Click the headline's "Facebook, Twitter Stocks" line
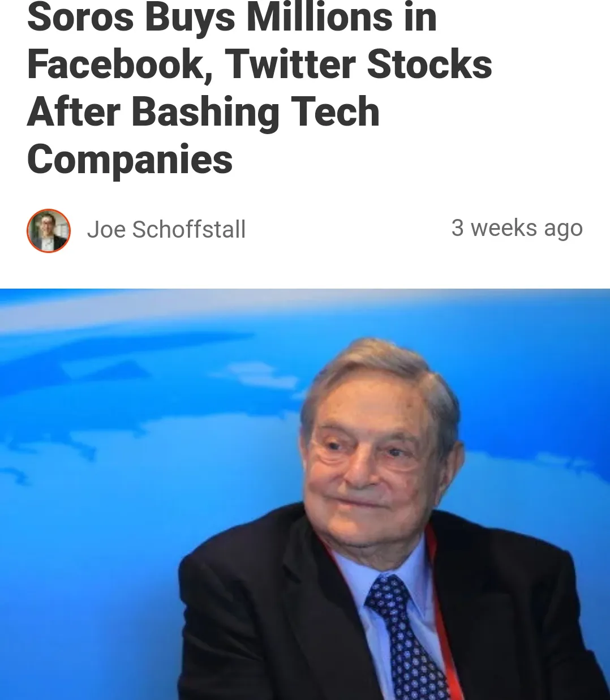Image resolution: width=610 pixels, height=700 pixels. [x=259, y=65]
